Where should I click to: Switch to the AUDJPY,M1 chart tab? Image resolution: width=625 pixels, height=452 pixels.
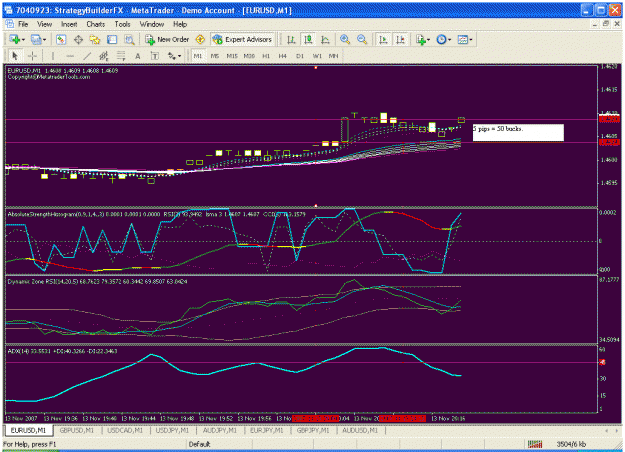[x=220, y=430]
